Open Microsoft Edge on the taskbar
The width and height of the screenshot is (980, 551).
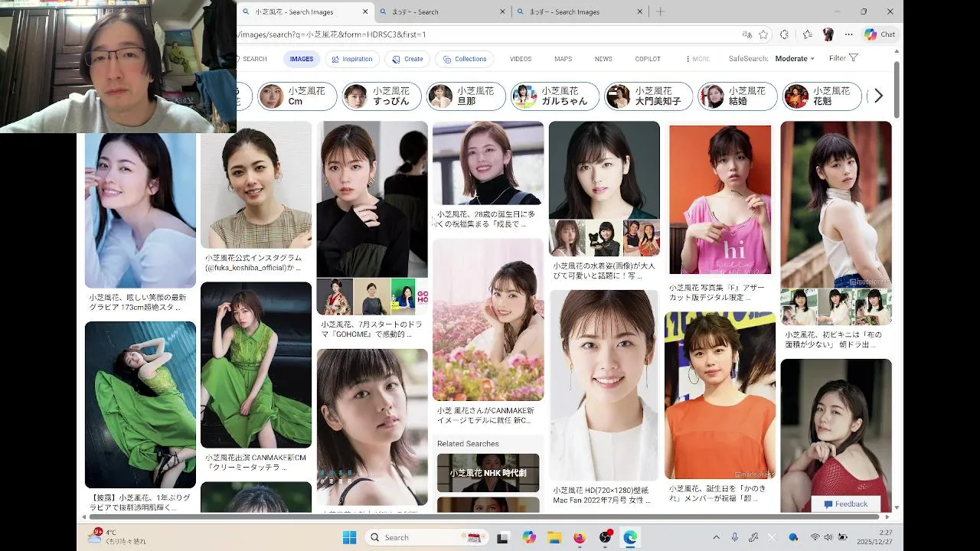tap(630, 537)
